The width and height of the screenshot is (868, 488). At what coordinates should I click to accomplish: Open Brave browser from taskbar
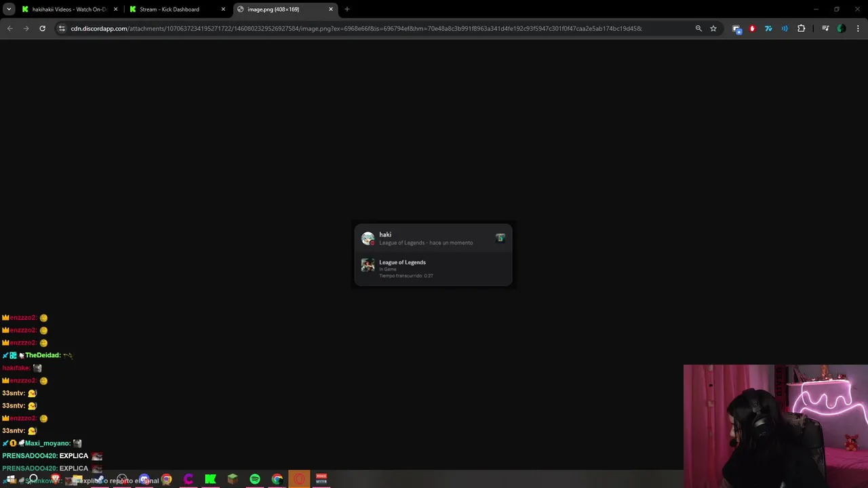[56, 479]
